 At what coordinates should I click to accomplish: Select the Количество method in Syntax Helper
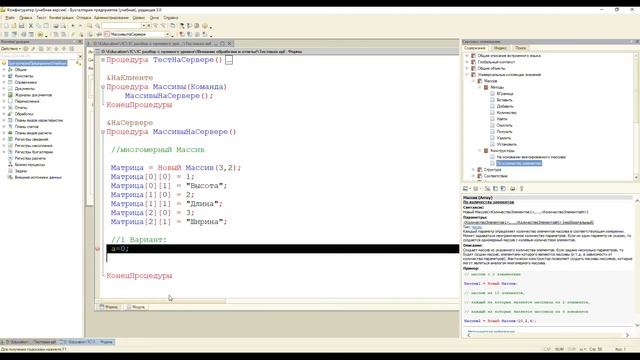point(507,113)
